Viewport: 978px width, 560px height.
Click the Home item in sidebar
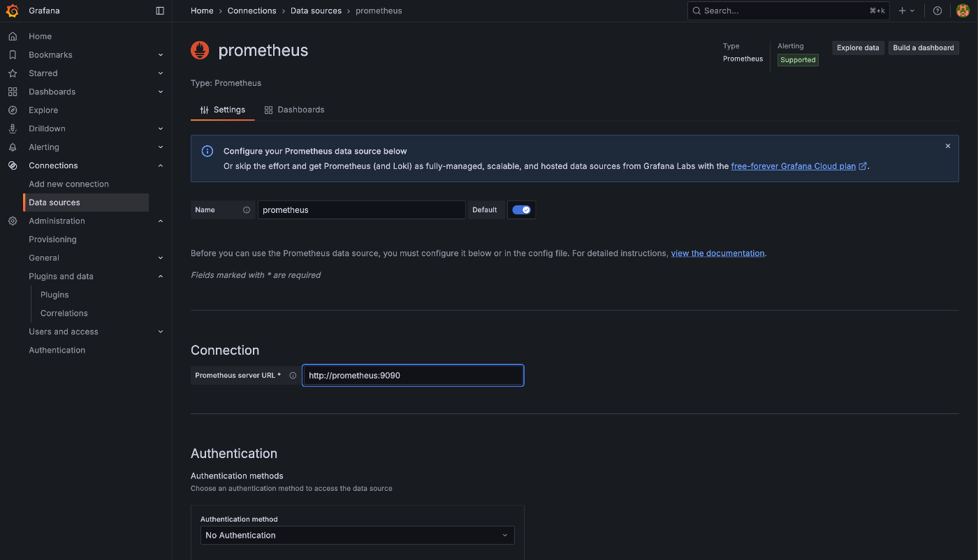coord(40,36)
